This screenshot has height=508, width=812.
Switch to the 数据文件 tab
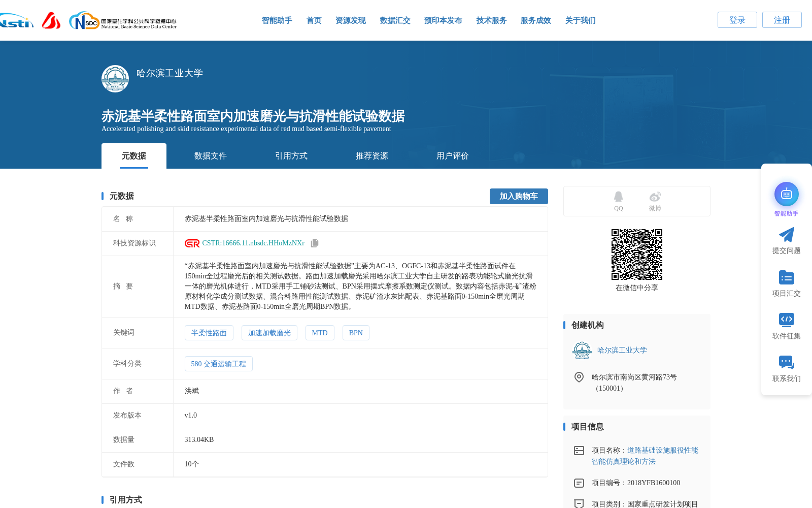click(x=211, y=156)
